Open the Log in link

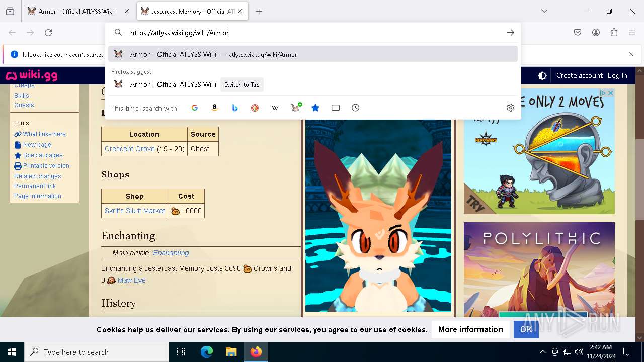[x=617, y=76]
